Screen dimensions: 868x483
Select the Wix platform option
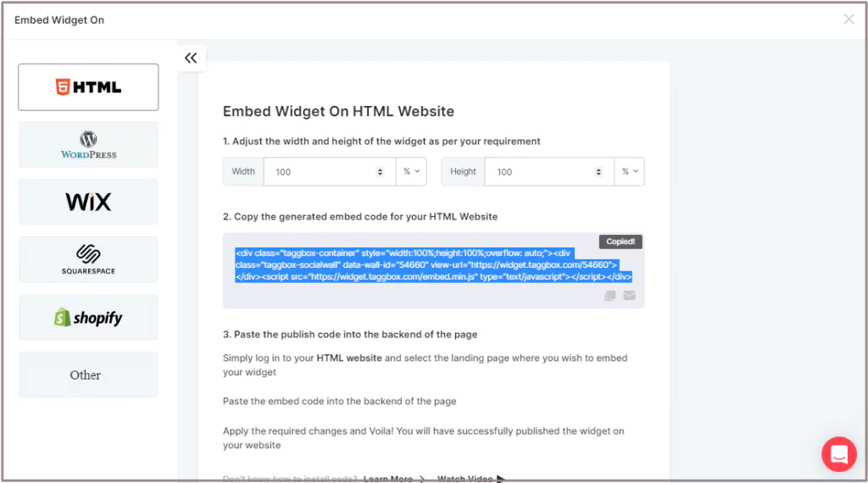coord(88,202)
